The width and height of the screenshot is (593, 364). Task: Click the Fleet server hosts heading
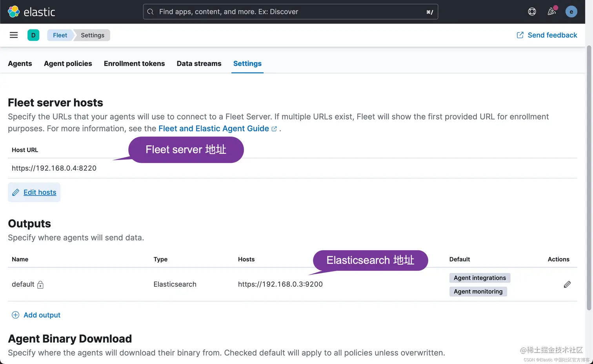coord(55,103)
